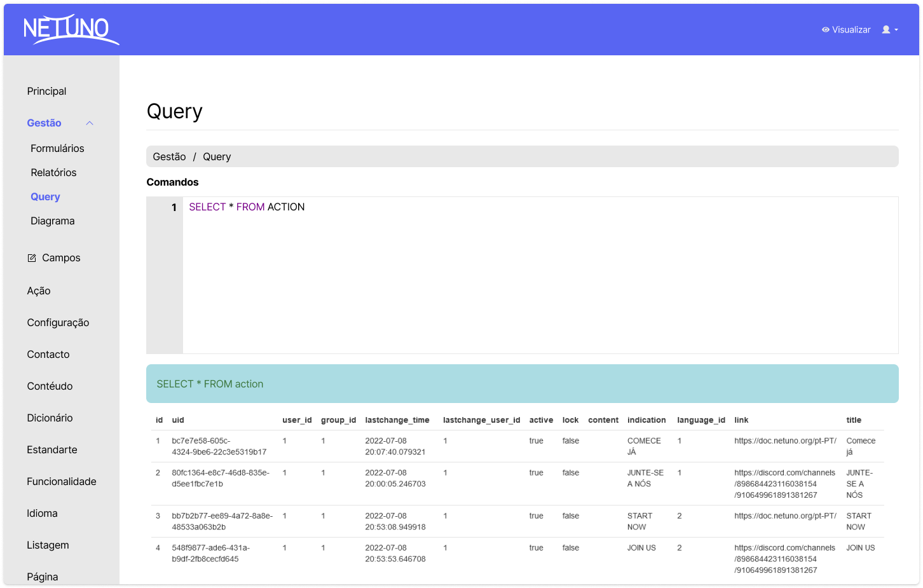Image resolution: width=923 pixels, height=588 pixels.
Task: Go to Ação in sidebar
Action: [39, 291]
